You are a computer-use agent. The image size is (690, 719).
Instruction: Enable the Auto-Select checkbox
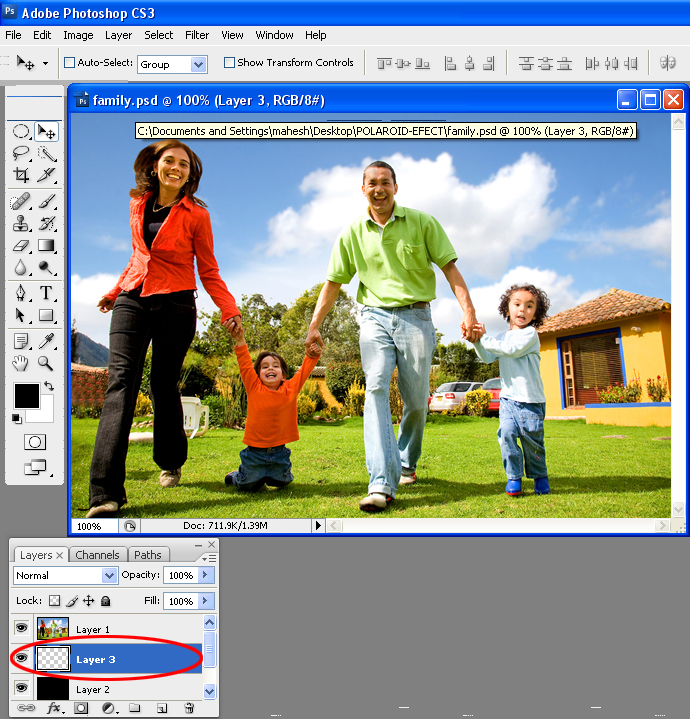70,63
